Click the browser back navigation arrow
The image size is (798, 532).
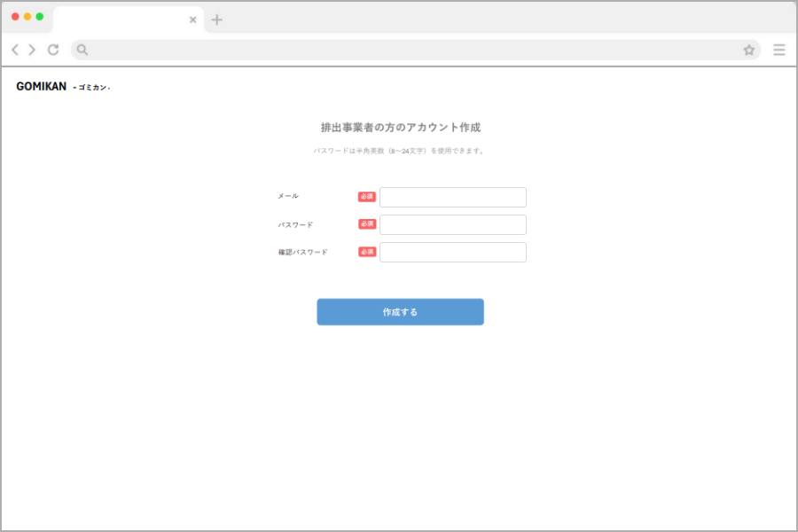pyautogui.click(x=14, y=50)
